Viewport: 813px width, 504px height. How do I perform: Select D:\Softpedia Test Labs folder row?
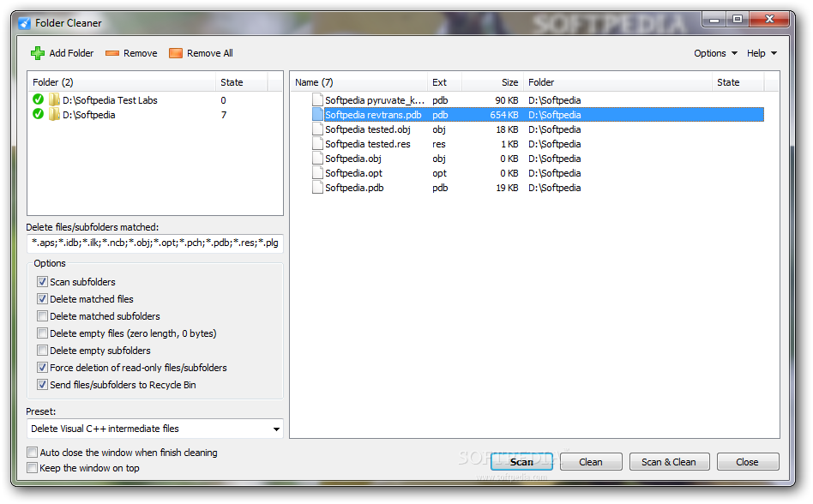tap(110, 100)
